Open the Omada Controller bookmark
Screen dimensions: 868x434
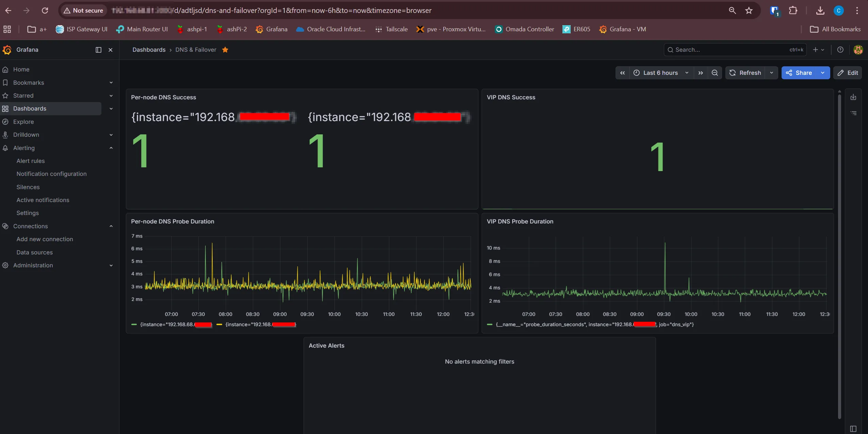524,29
